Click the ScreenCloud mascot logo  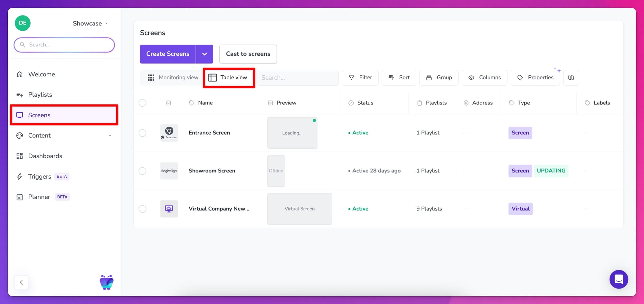[x=107, y=282]
